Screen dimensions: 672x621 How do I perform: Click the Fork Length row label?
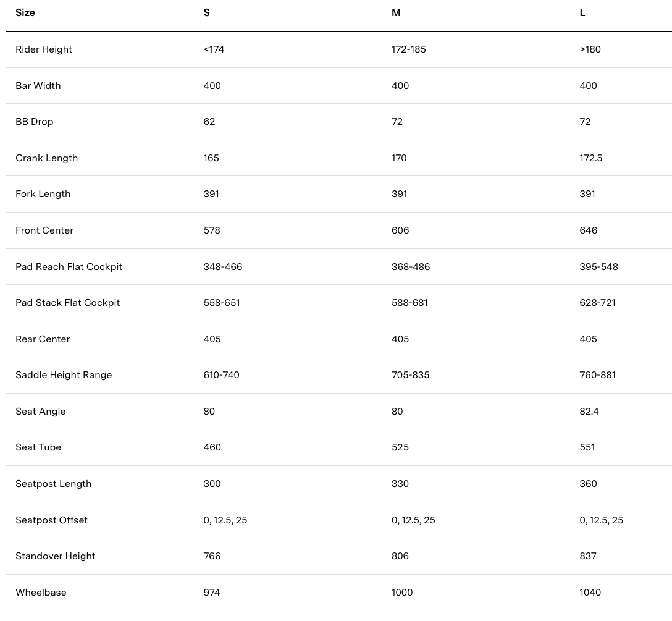43,194
